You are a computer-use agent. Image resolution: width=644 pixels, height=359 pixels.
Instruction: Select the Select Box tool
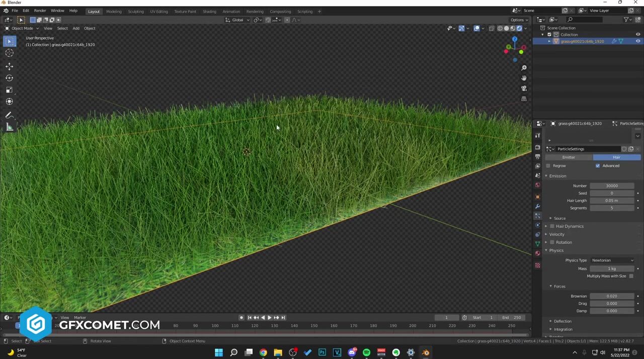click(x=10, y=42)
